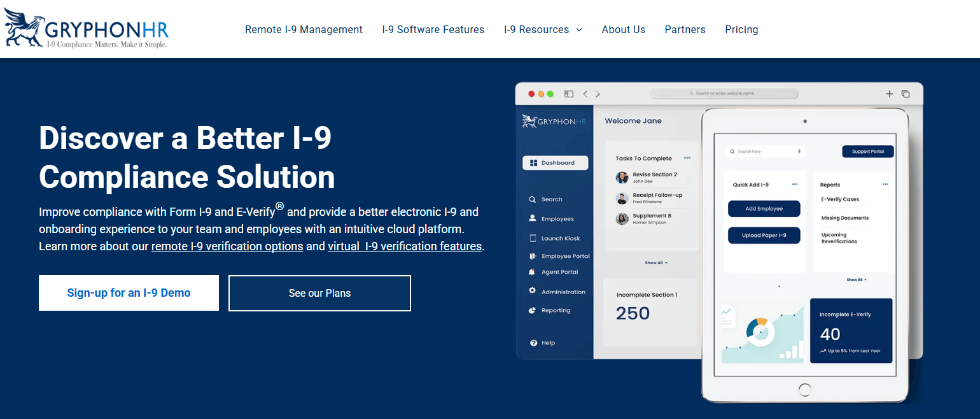Viewport: 980px width, 419px height.
Task: Open the Remote I-9 Management menu item
Action: (x=304, y=29)
